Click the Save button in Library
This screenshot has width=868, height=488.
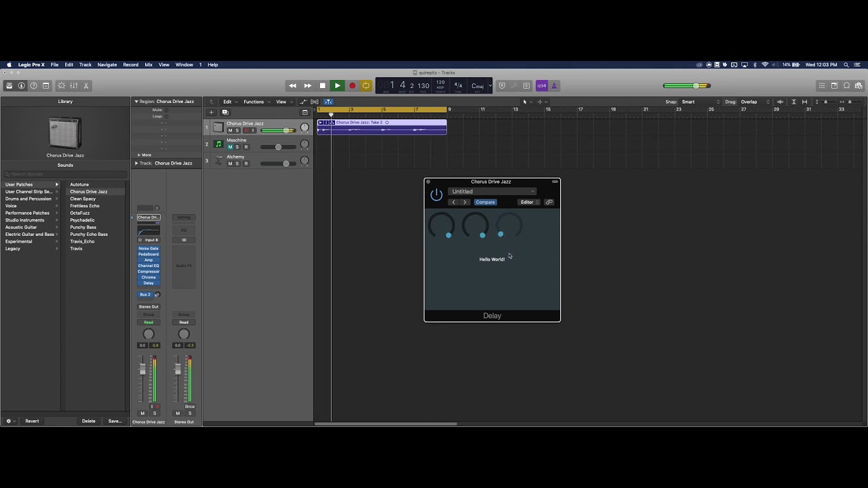(x=115, y=421)
